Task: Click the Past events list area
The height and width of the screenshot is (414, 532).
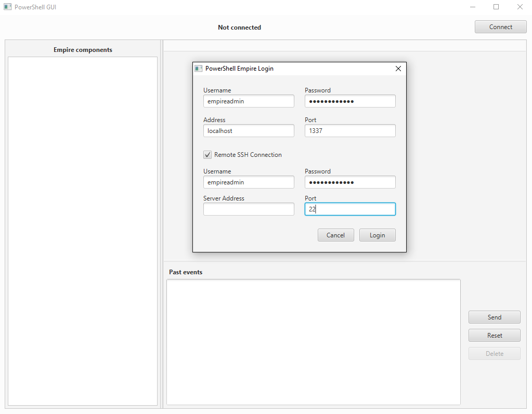Action: [x=314, y=342]
